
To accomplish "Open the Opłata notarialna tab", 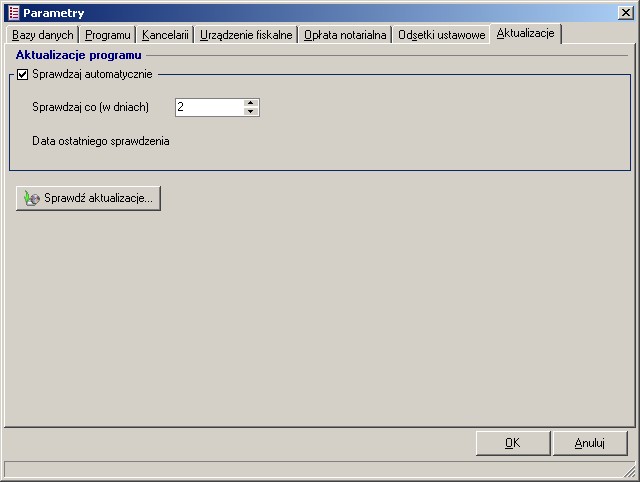I will (345, 35).
